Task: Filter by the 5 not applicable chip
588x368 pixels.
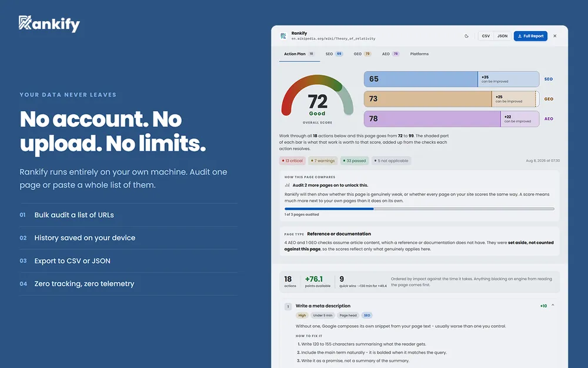Action: [392, 161]
